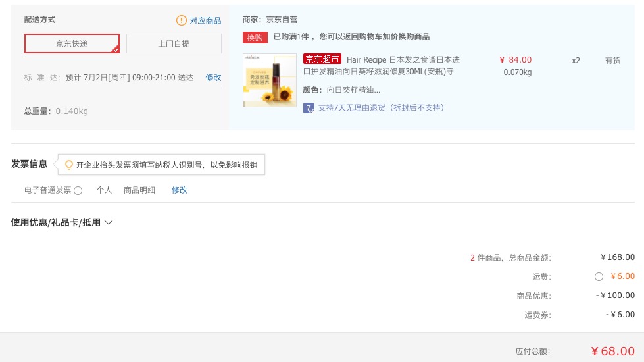Viewport: 644px width, 362px height.
Task: Click the delivery estimate 7月2日[周四] text
Action: point(130,77)
